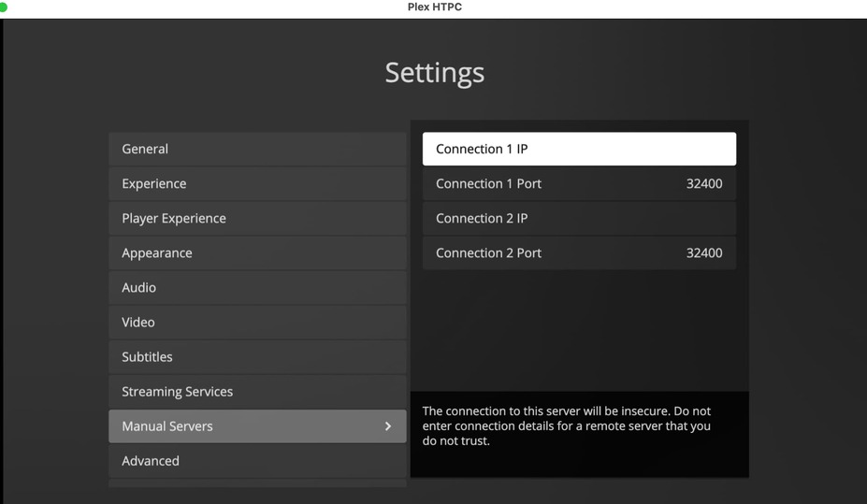The height and width of the screenshot is (504, 867).
Task: Open the General settings category
Action: (257, 149)
